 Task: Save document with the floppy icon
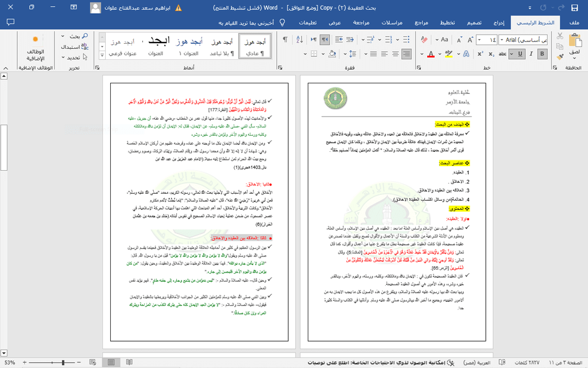pos(574,7)
